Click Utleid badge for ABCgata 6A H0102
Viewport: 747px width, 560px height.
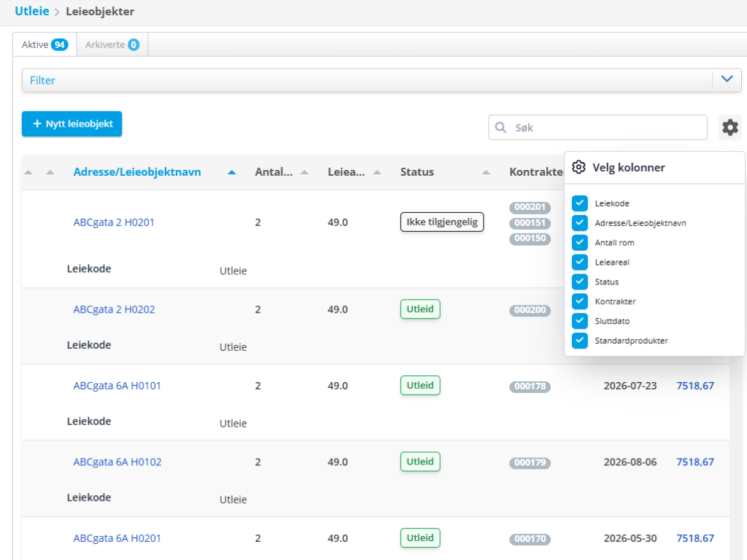420,462
